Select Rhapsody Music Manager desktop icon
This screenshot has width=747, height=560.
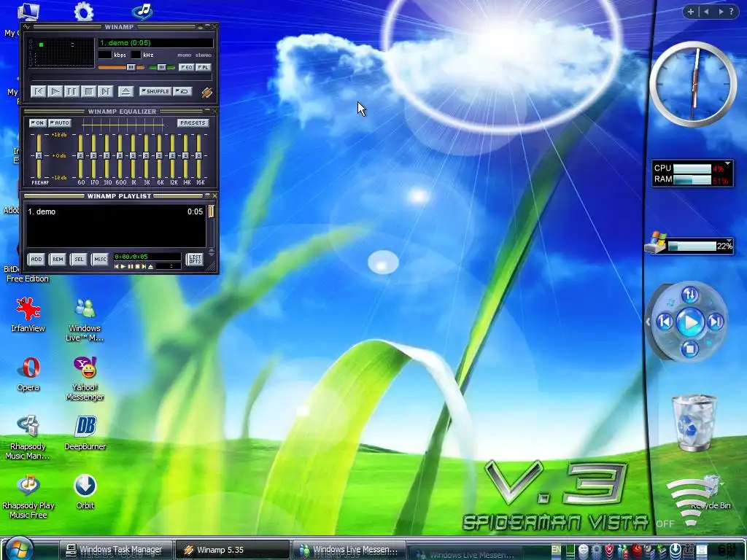[28, 437]
